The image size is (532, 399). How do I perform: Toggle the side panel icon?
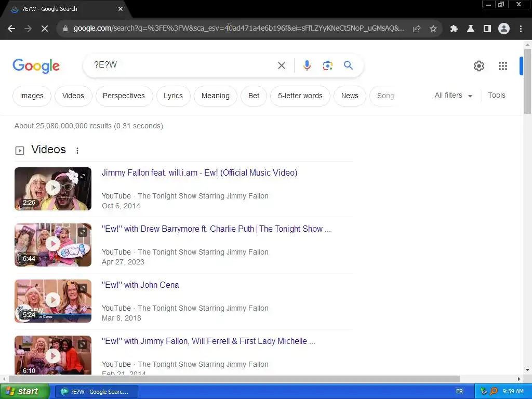coord(487,29)
